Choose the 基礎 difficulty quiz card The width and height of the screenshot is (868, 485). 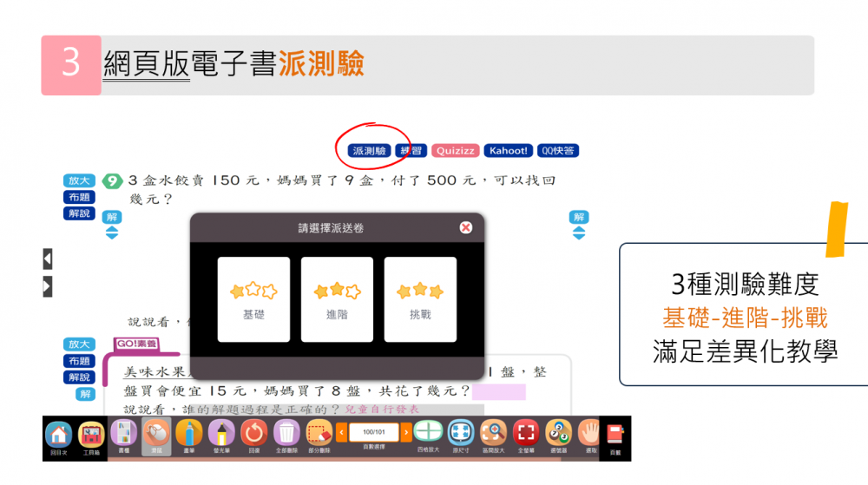click(253, 299)
